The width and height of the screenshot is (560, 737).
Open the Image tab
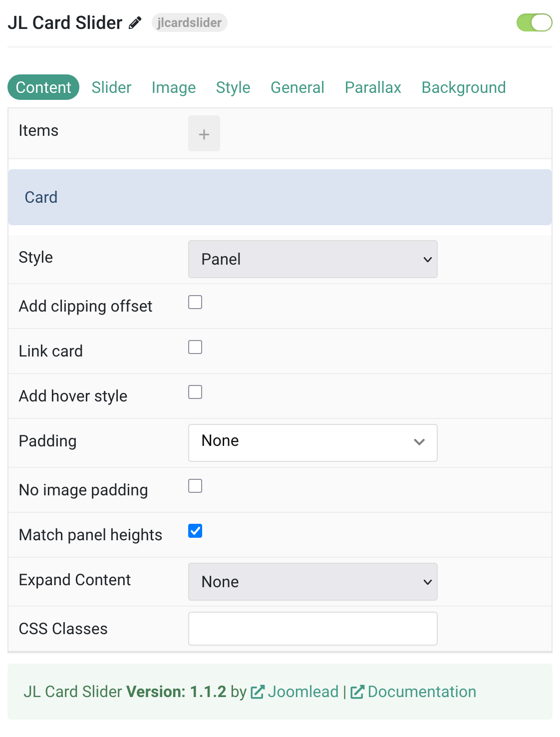point(174,87)
